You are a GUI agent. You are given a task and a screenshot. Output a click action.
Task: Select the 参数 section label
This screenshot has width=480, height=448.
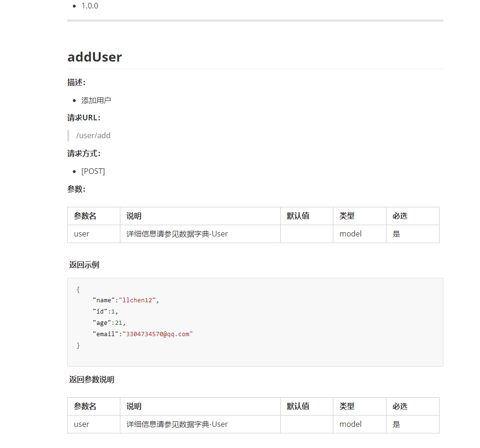(x=76, y=189)
